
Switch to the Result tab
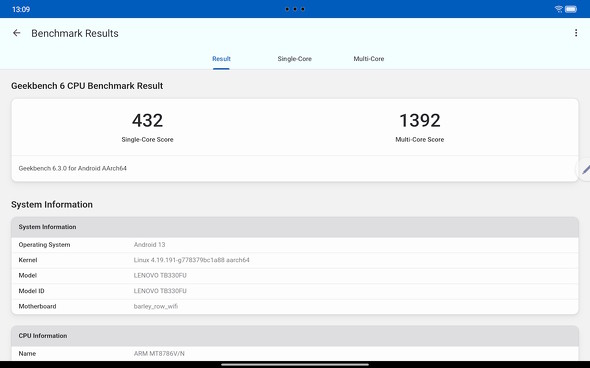(x=221, y=59)
